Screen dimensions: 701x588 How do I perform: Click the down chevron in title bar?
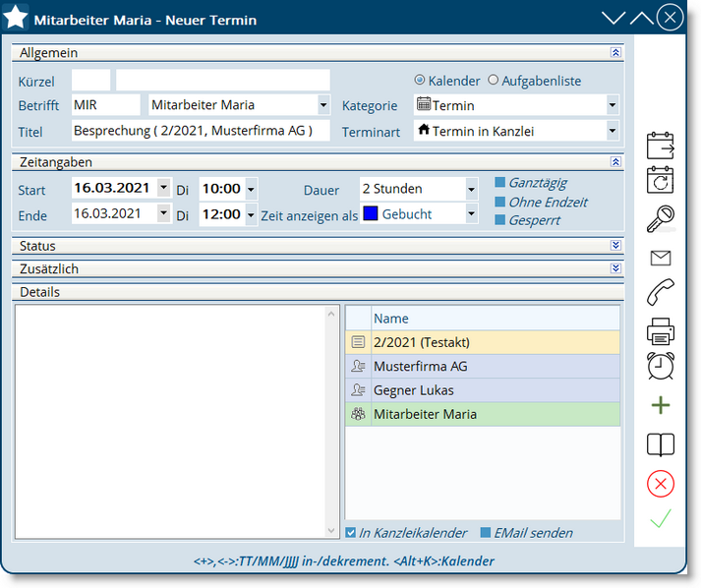pos(613,18)
